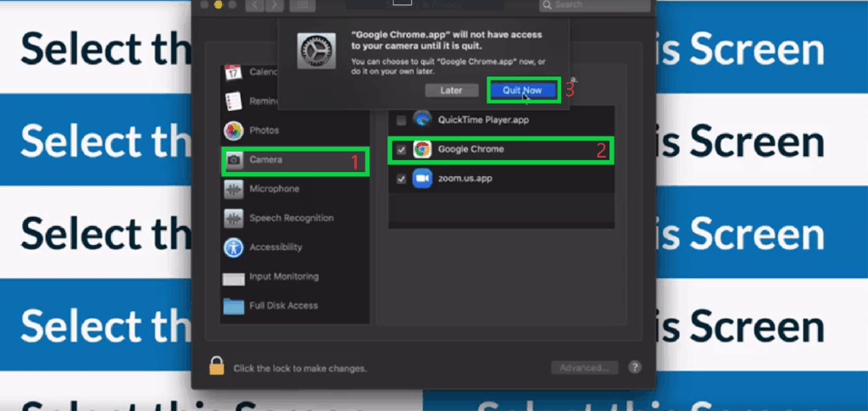Click the Full Disk Access folder icon
Viewport: 868px width, 411px height.
pos(234,306)
